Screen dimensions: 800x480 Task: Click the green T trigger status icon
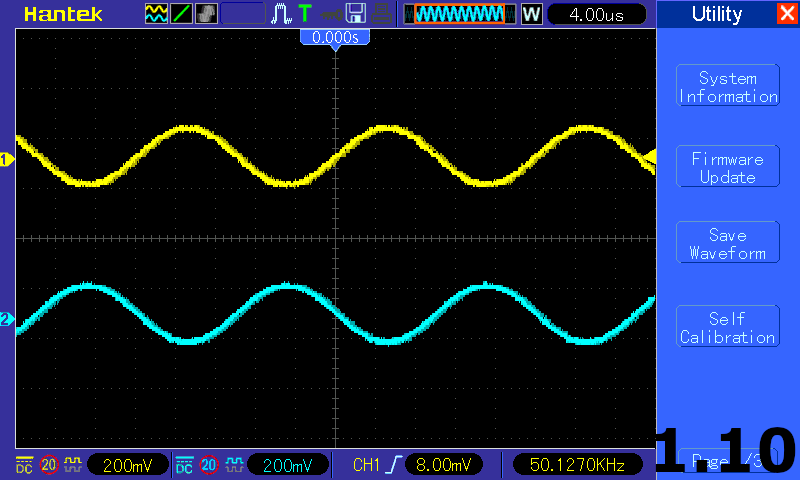point(305,14)
